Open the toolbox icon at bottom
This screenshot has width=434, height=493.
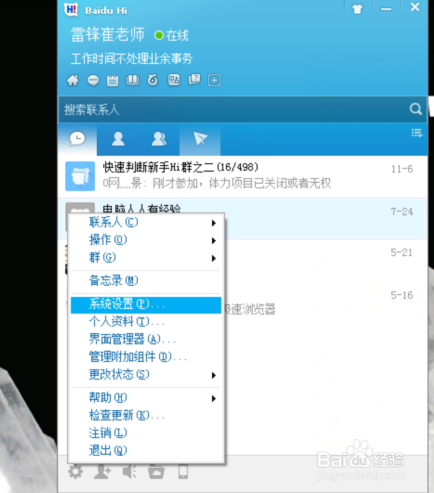156,472
